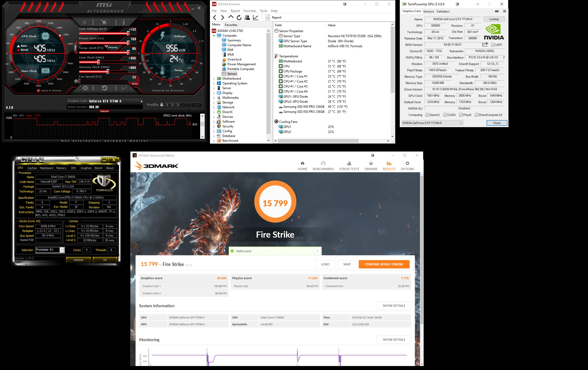The height and width of the screenshot is (370, 588).
Task: Go up one level in AIDA64 toolbar
Action: (231, 17)
